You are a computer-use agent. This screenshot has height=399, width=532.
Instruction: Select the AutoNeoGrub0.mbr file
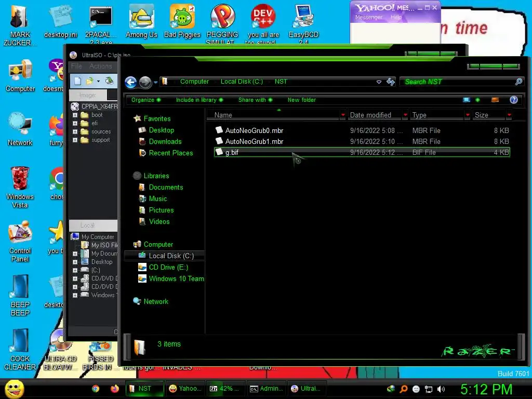tap(362, 130)
